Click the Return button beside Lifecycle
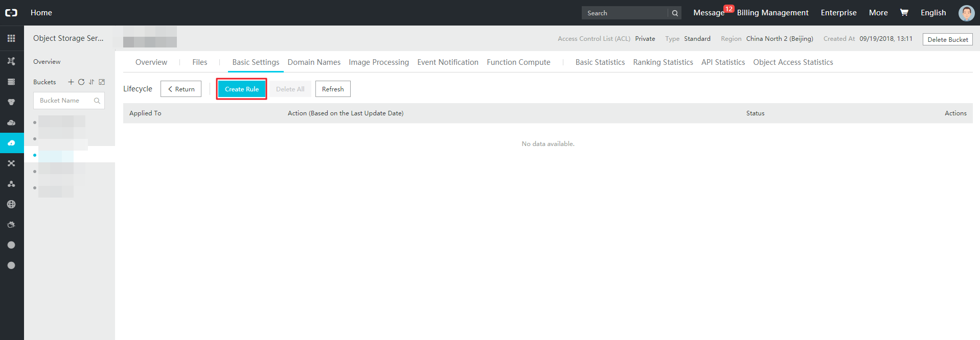Image resolution: width=980 pixels, height=340 pixels. click(181, 89)
